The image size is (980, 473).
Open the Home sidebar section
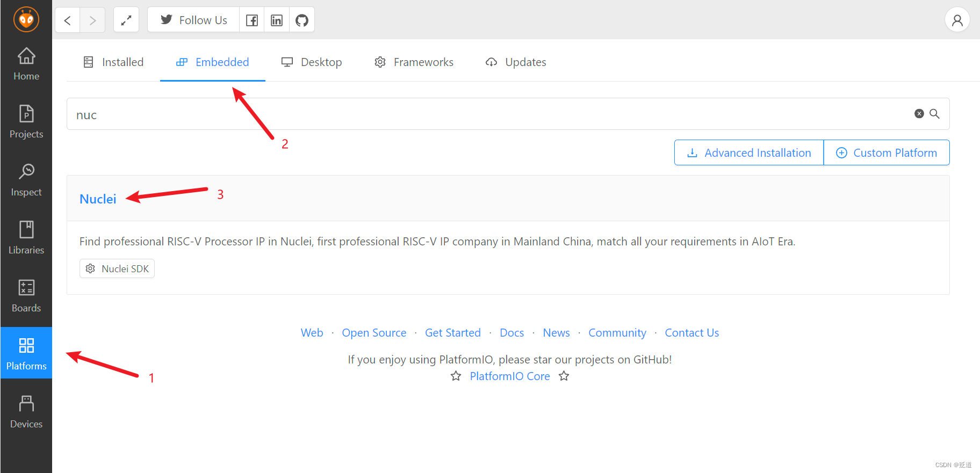pyautogui.click(x=26, y=64)
